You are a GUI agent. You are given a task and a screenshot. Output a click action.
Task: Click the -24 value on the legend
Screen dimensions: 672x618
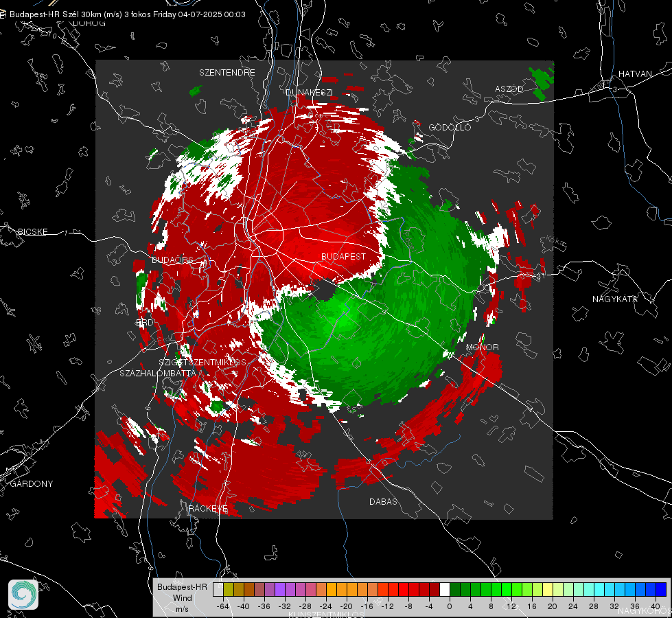pos(326,606)
